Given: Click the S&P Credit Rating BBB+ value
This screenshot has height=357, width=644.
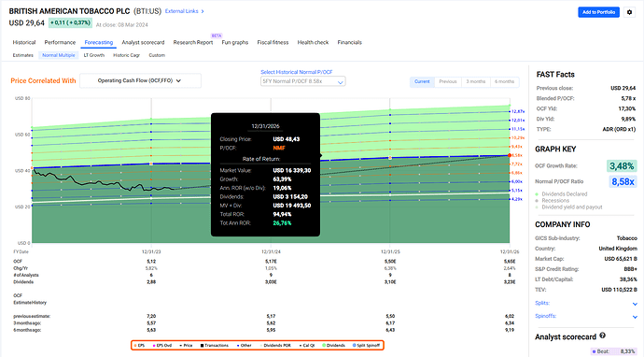Looking at the screenshot, I should coord(630,269).
